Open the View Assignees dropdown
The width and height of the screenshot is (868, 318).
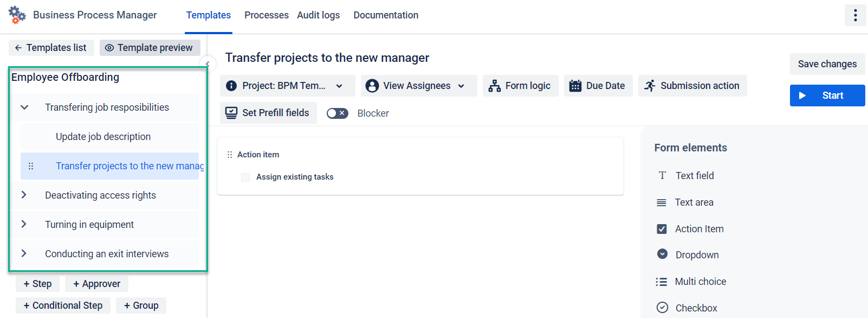(x=418, y=85)
